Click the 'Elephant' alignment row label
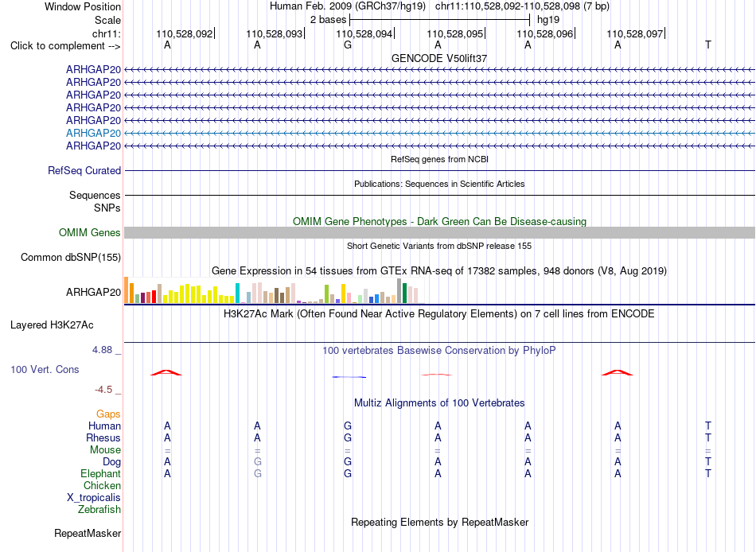 click(x=100, y=473)
